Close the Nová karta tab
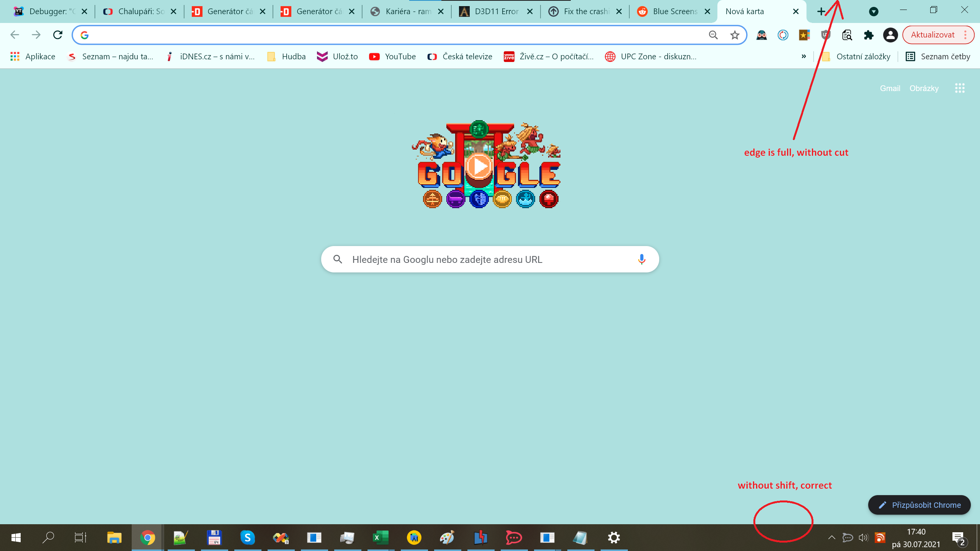This screenshot has width=980, height=551. coord(796,11)
